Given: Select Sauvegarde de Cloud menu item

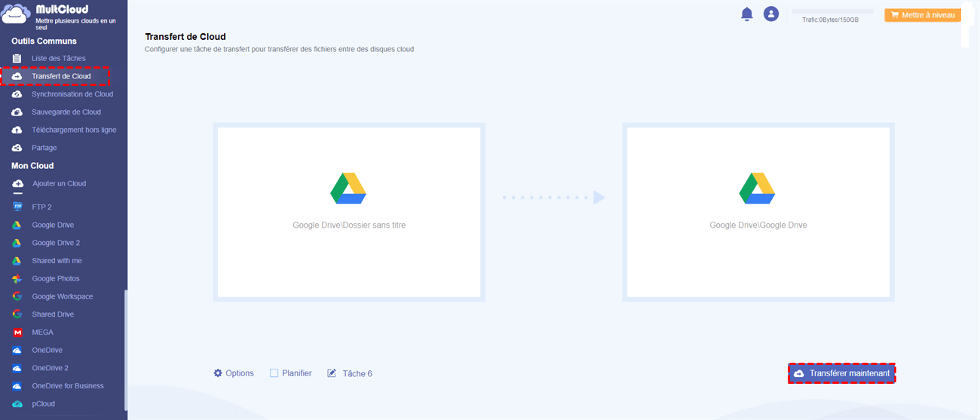Looking at the screenshot, I should pyautogui.click(x=66, y=112).
